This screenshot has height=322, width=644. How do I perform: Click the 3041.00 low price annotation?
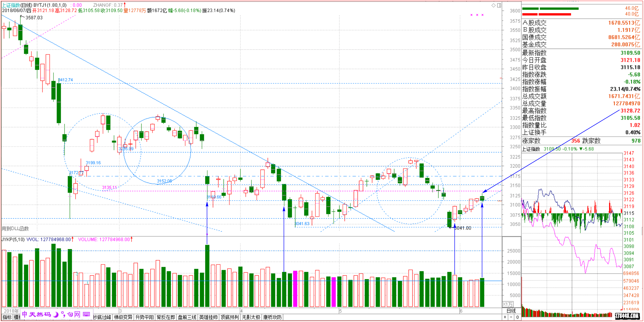[x=463, y=228]
